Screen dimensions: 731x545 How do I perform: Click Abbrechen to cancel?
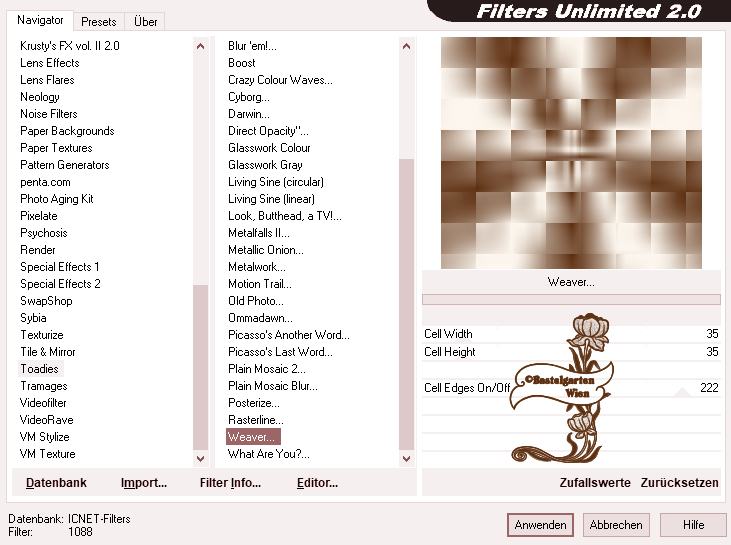coord(616,525)
